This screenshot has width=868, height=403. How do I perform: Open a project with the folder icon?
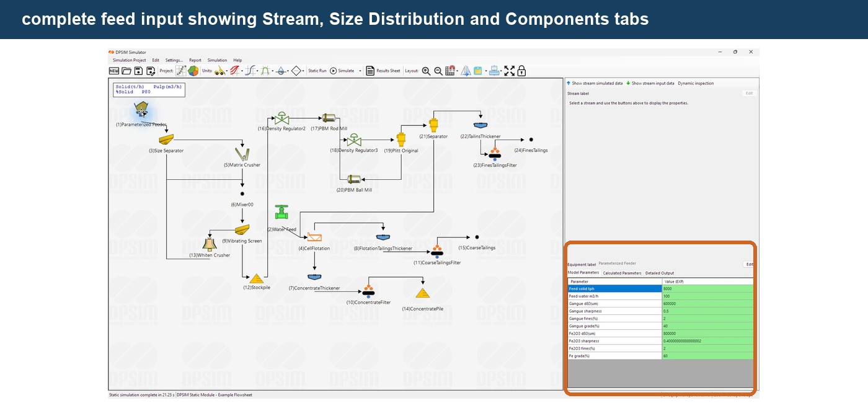(x=126, y=71)
